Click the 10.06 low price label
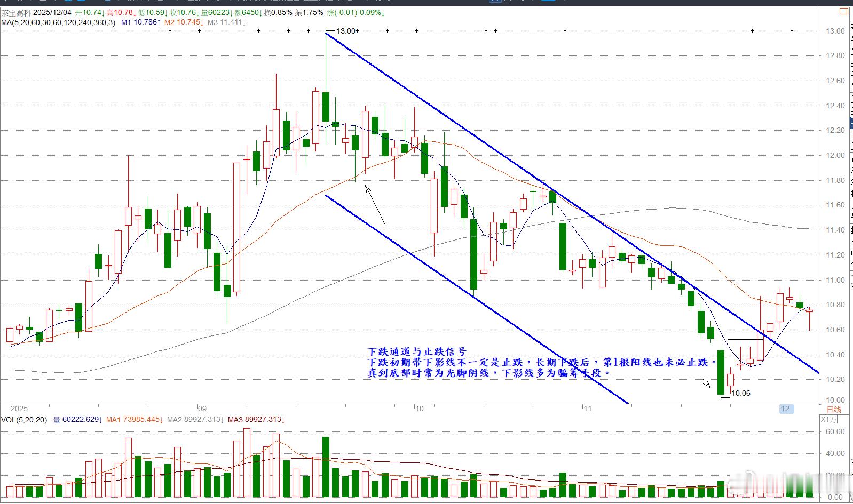This screenshot has height=504, width=853. (741, 393)
